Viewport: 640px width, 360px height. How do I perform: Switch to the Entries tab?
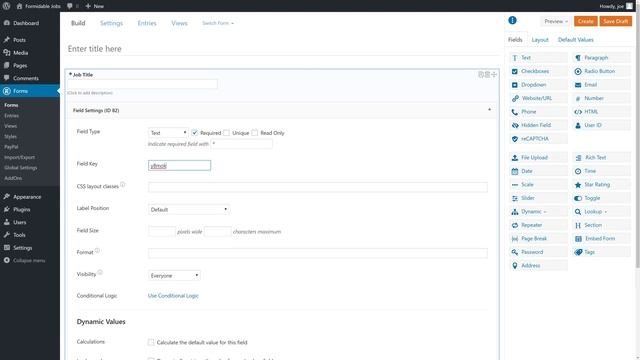pos(147,23)
